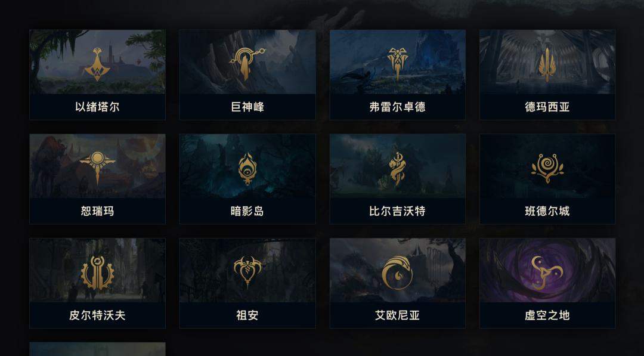Click the Ionia circular emblem icon
Viewport: 644px width, 356px height.
(397, 273)
